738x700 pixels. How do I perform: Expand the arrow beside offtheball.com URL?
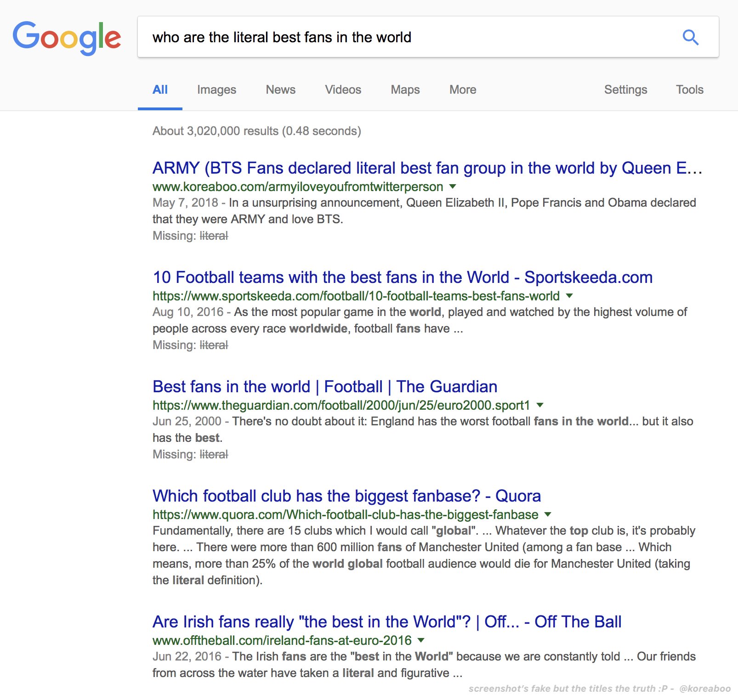421,640
